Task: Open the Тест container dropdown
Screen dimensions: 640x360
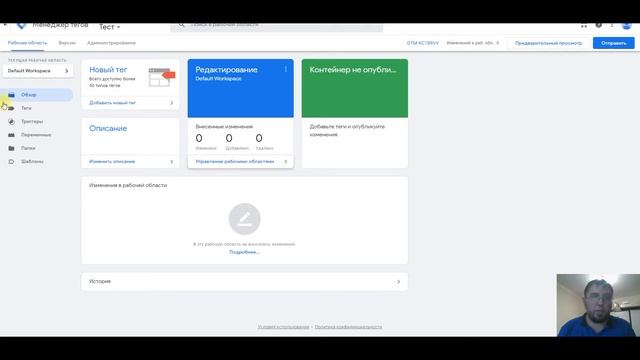Action: point(109,27)
